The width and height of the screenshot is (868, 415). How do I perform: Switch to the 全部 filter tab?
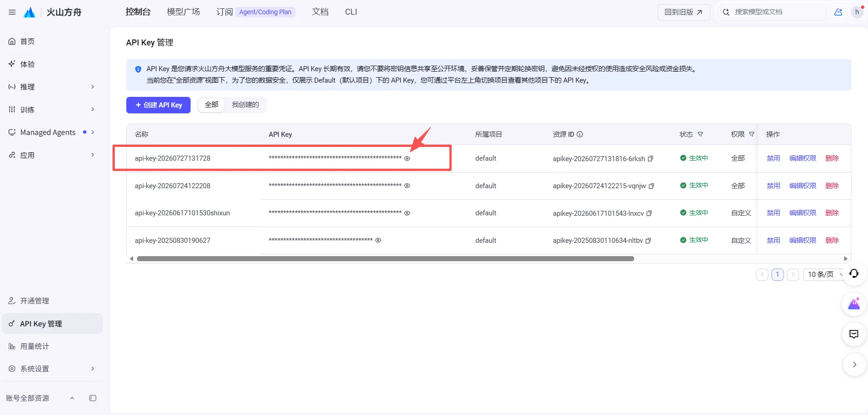pos(212,105)
